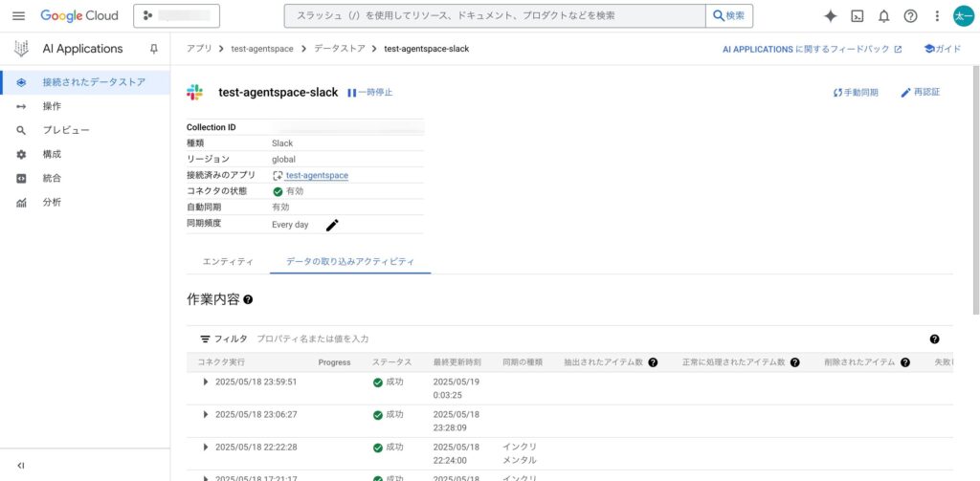This screenshot has height=481, width=980.
Task: Pin AI Applications with the pin icon
Action: click(x=154, y=49)
